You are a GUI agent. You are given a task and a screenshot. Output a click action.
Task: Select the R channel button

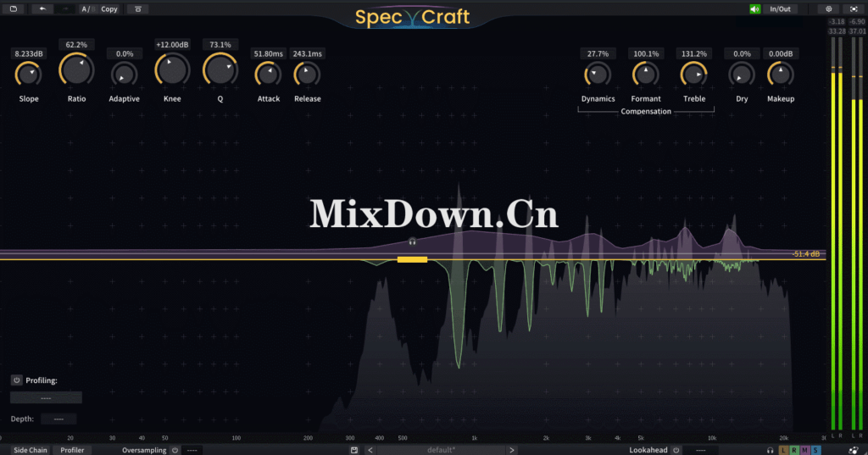[793, 451]
